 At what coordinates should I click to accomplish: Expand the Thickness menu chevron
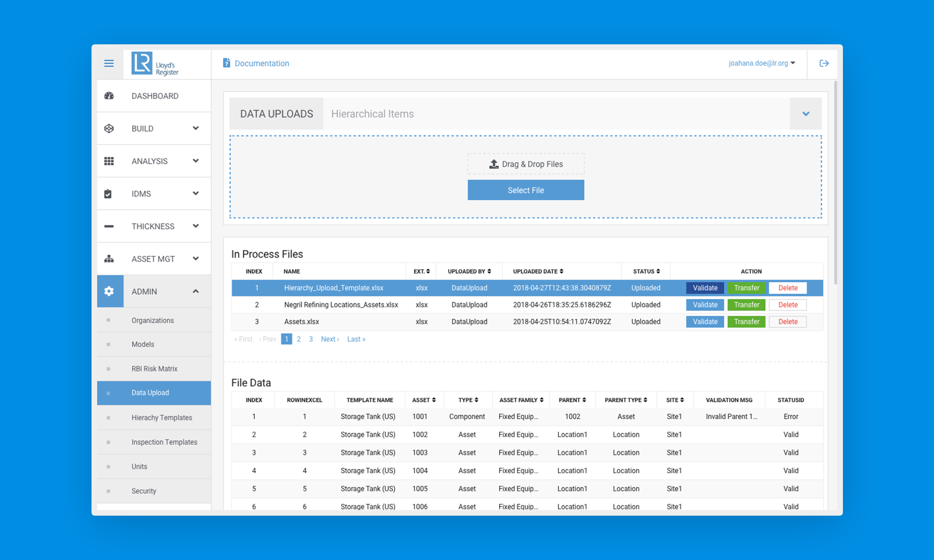point(196,226)
